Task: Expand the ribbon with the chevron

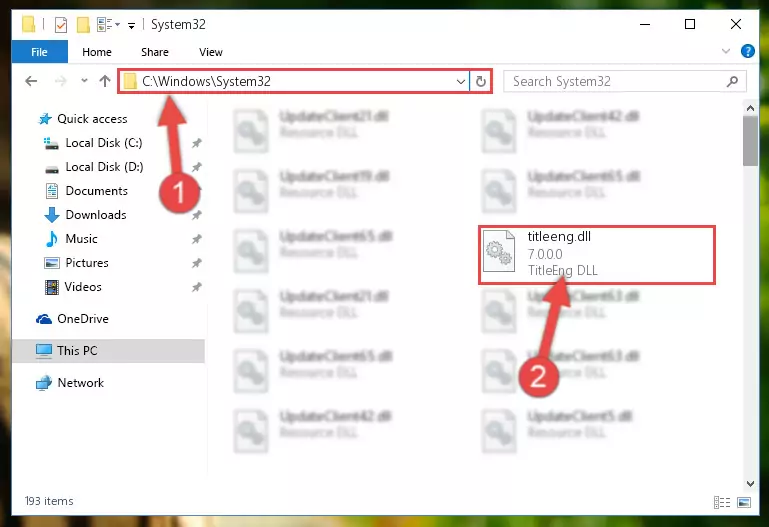Action: coord(726,51)
